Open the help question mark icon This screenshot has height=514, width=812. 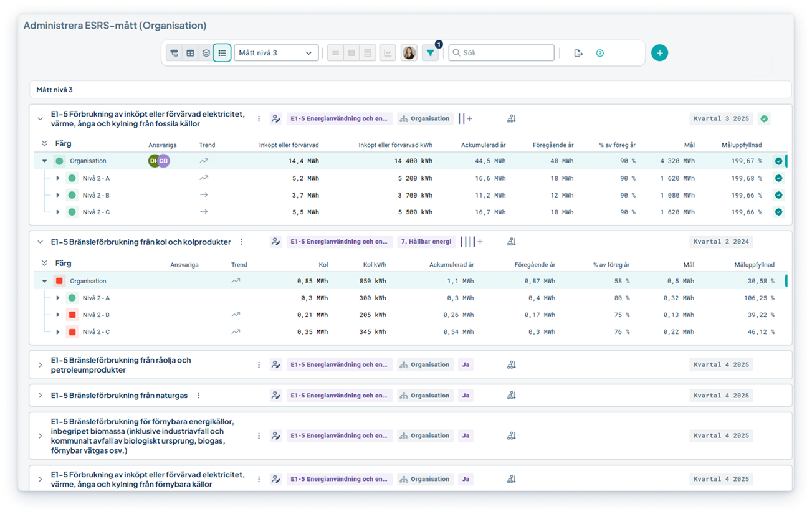pos(600,53)
